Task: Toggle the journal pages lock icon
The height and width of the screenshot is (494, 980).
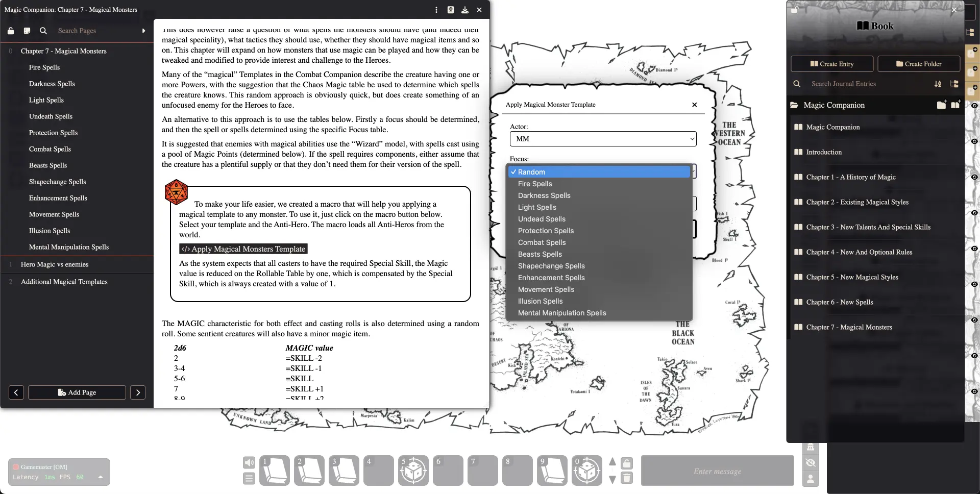Action: tap(11, 31)
